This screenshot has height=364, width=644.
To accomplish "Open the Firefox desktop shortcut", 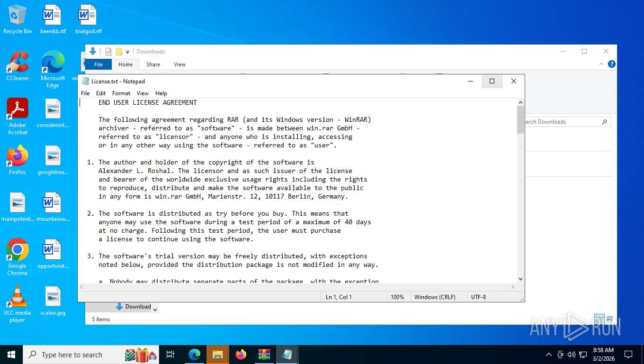I will (18, 160).
